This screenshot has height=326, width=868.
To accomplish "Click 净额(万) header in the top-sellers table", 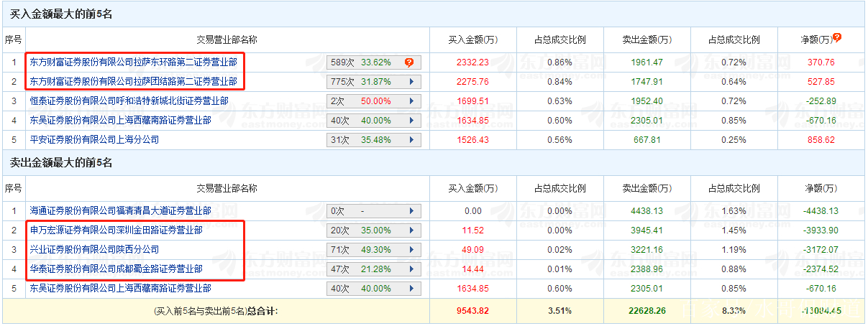I will 821,188.
